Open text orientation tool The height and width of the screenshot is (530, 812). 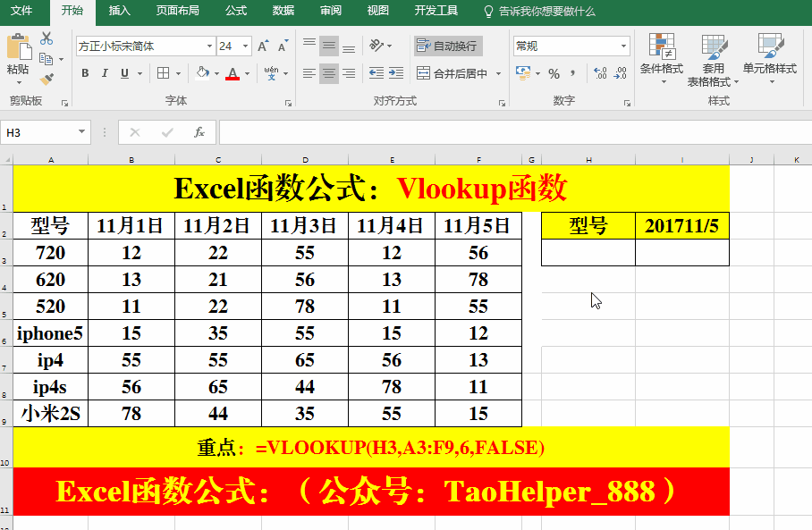point(376,46)
